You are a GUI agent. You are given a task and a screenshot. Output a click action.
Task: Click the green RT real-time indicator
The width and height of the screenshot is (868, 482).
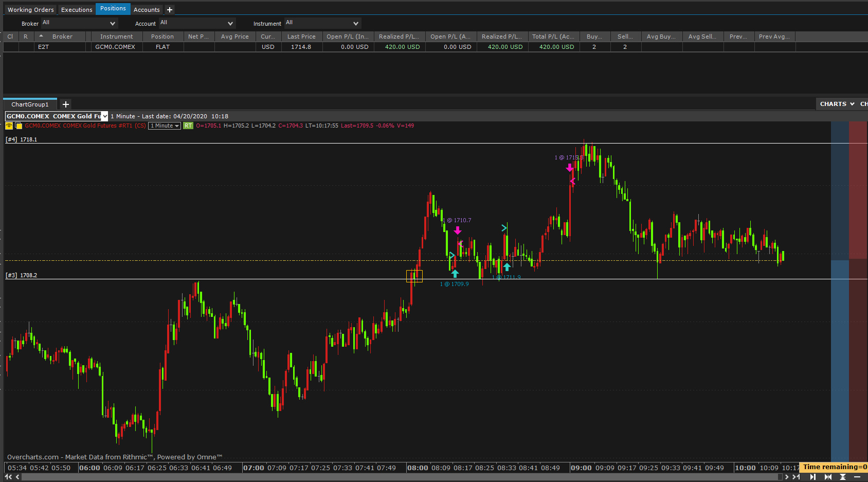(x=188, y=126)
